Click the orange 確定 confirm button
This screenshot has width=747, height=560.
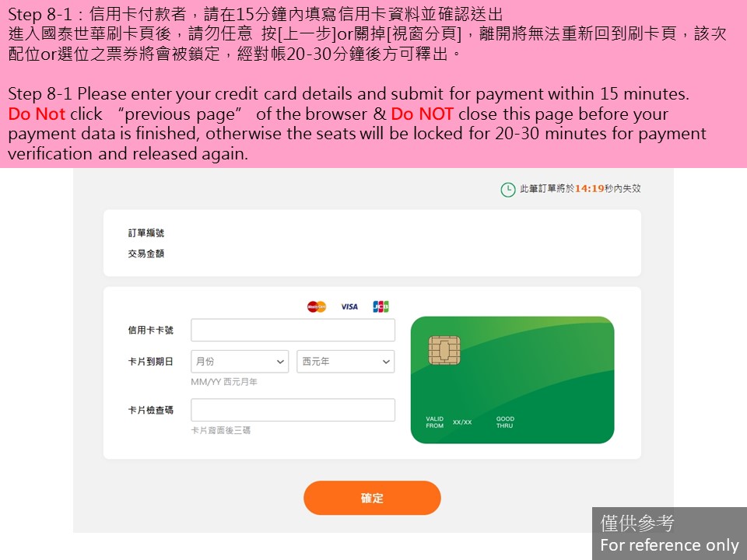pyautogui.click(x=372, y=498)
